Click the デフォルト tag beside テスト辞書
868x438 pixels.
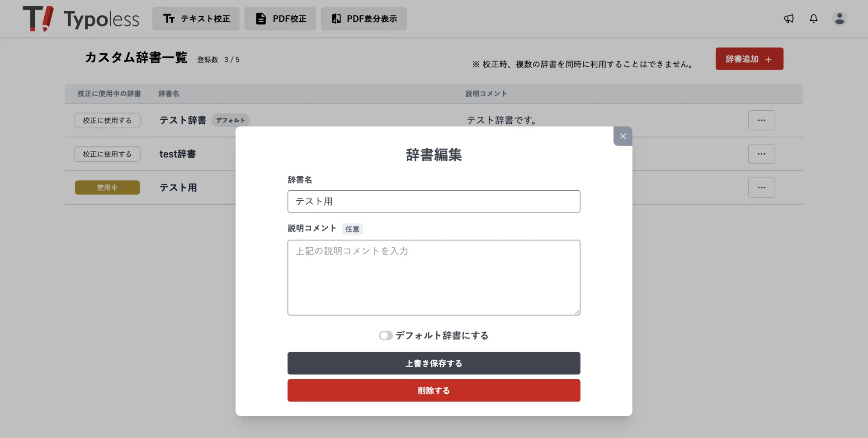tap(231, 120)
